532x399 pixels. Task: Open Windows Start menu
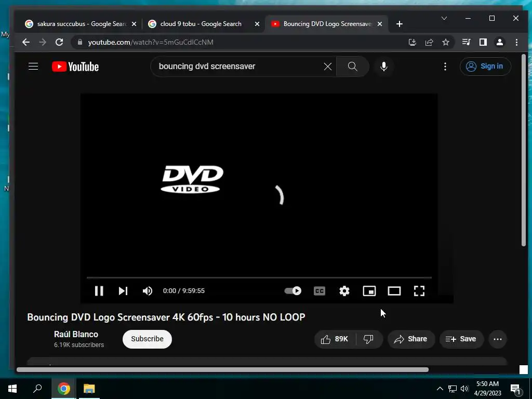pos(12,389)
